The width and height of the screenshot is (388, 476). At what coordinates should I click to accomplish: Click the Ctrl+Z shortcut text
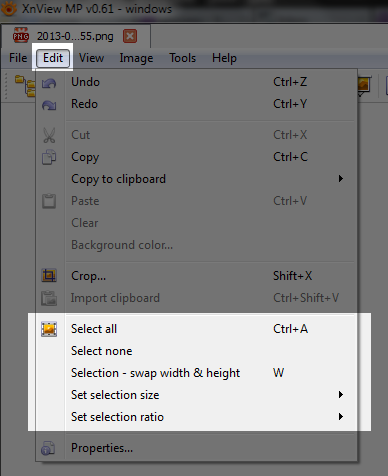pos(290,82)
